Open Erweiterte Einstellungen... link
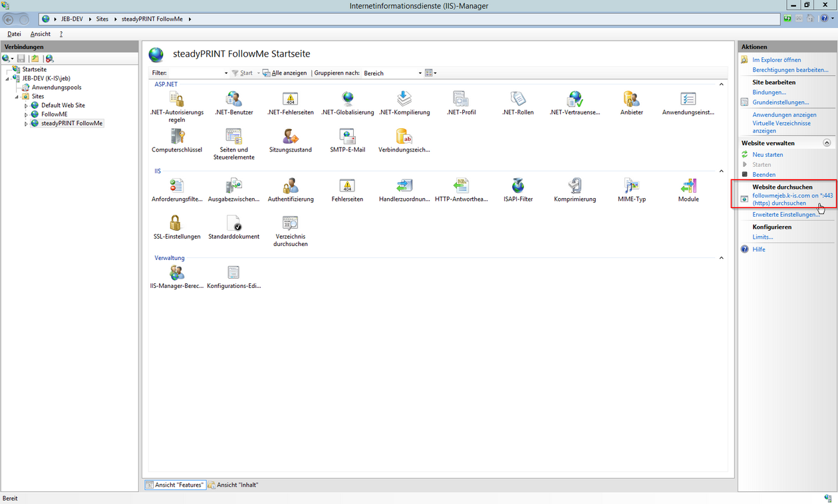The height and width of the screenshot is (504, 838). [786, 215]
